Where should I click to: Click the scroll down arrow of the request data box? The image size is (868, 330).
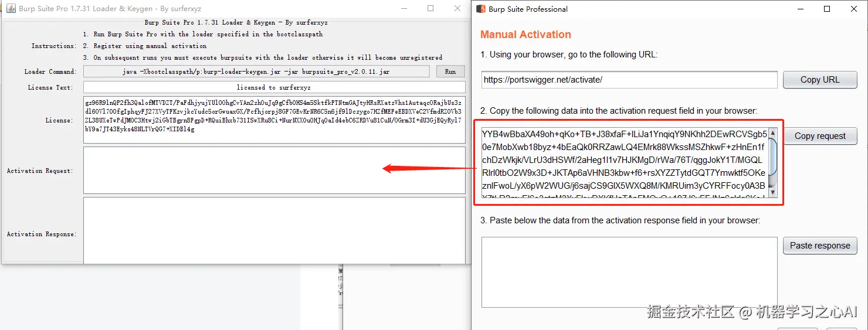click(x=772, y=192)
